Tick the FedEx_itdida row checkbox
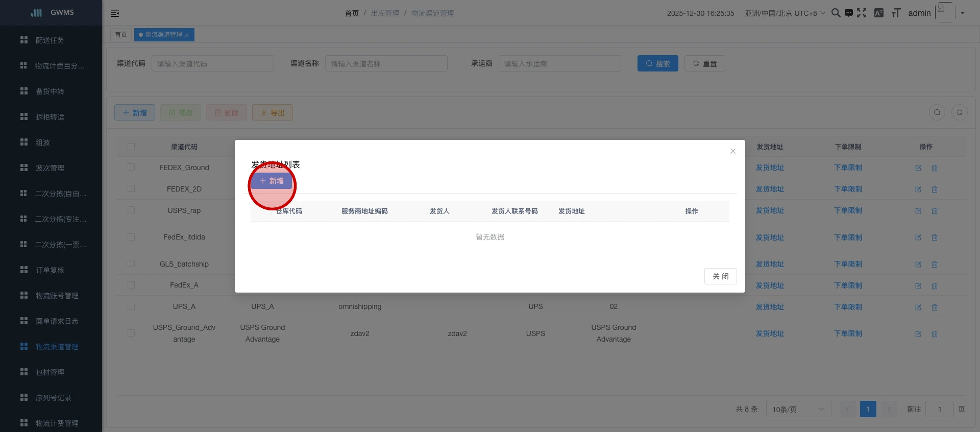This screenshot has height=432, width=980. click(x=131, y=237)
